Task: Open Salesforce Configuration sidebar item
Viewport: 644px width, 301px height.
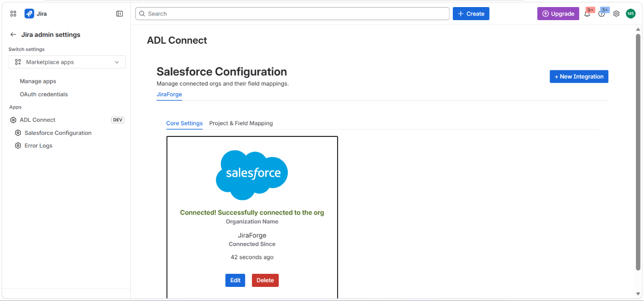Action: 58,133
